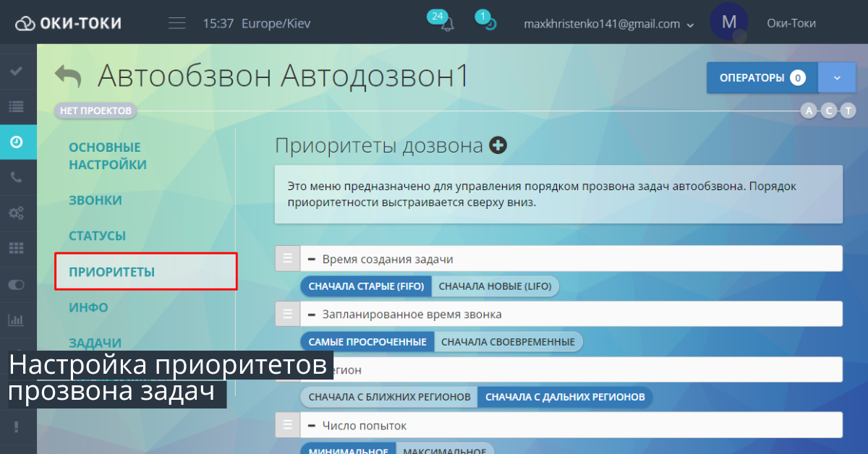Screen dimensions: 868x454
Task: Click the grid apps icon in the sidebar
Action: pos(17,249)
